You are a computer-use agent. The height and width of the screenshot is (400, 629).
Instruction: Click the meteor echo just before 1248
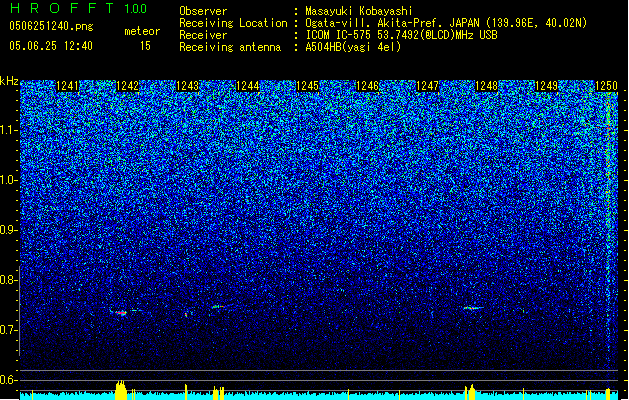473,308
